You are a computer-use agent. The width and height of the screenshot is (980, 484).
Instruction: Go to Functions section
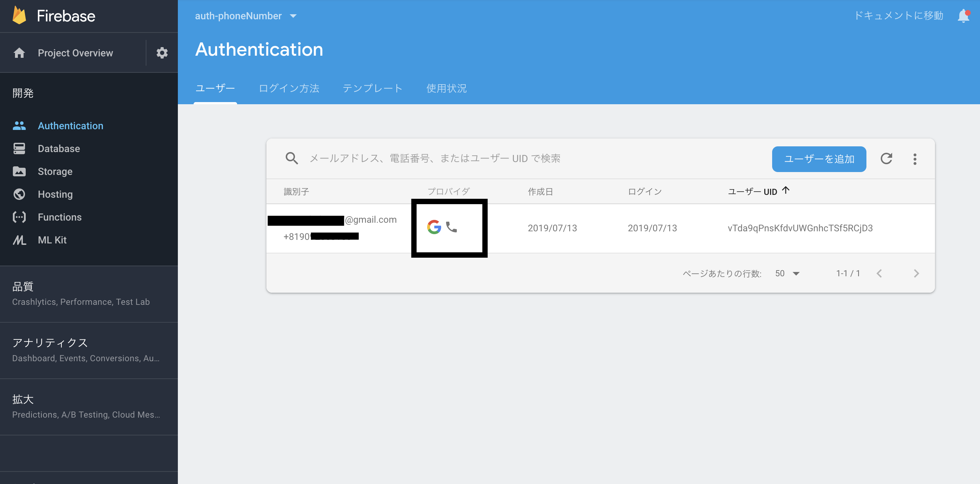[59, 217]
